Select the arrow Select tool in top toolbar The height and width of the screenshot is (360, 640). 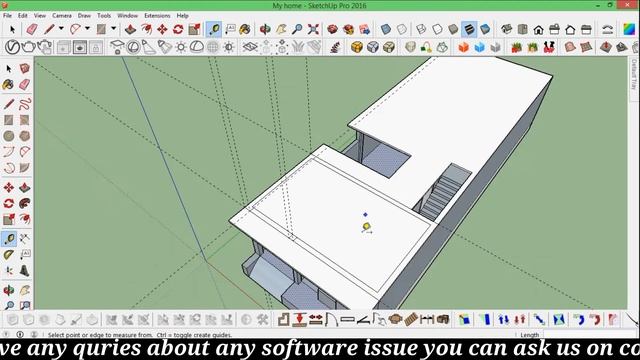pyautogui.click(x=12, y=29)
